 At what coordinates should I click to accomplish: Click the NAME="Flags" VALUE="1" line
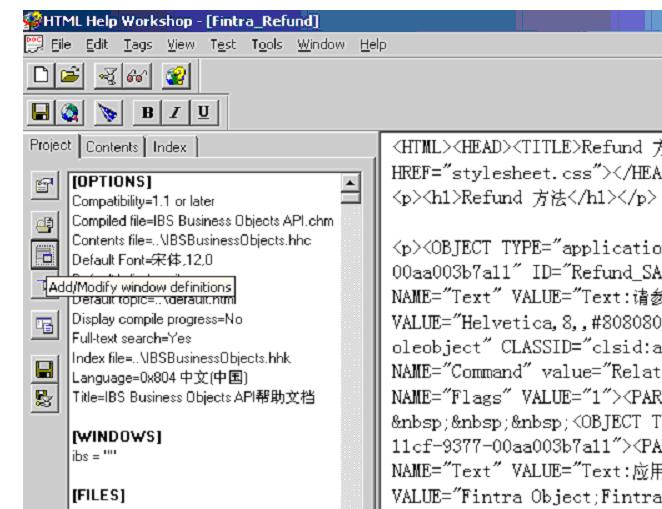point(526,397)
